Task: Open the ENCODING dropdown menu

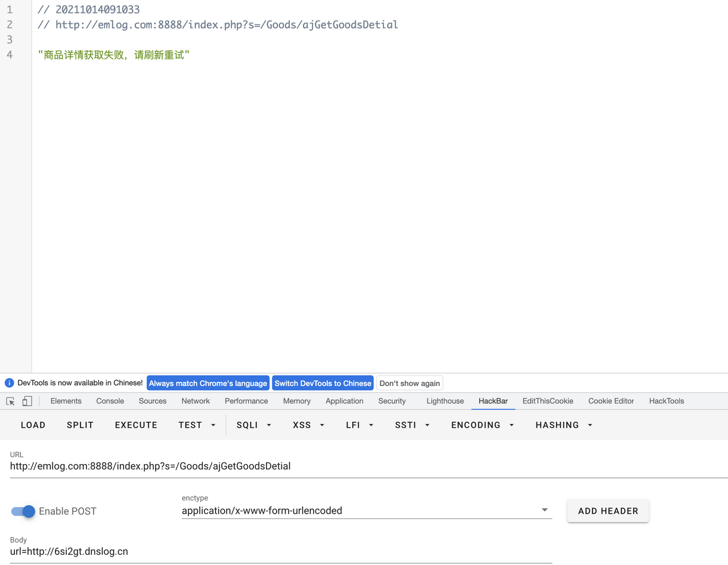Action: 482,425
